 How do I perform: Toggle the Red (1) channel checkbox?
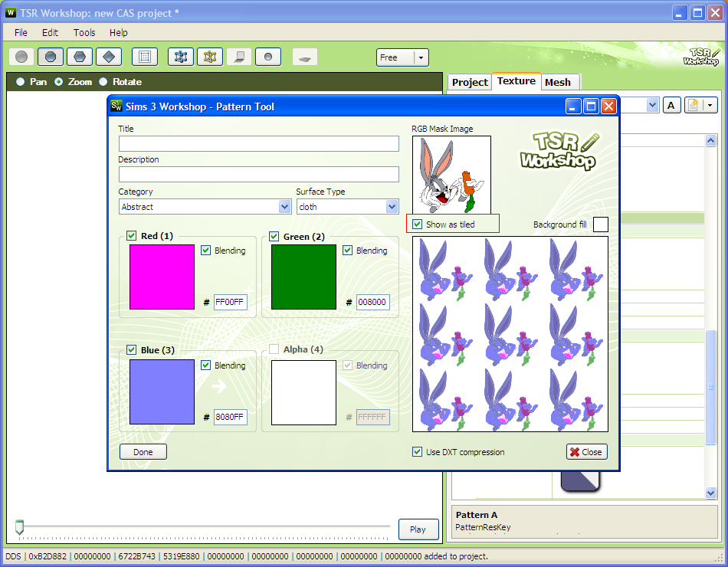[131, 235]
